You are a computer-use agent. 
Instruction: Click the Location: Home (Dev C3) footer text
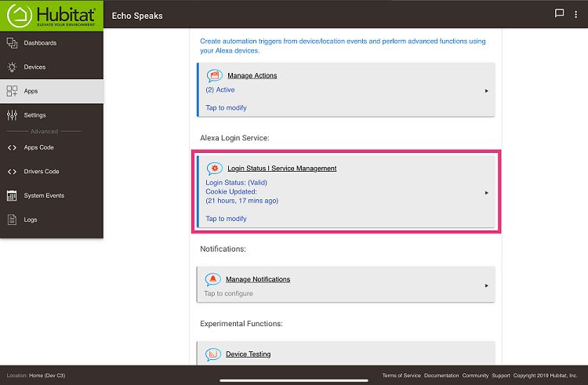[x=36, y=376]
